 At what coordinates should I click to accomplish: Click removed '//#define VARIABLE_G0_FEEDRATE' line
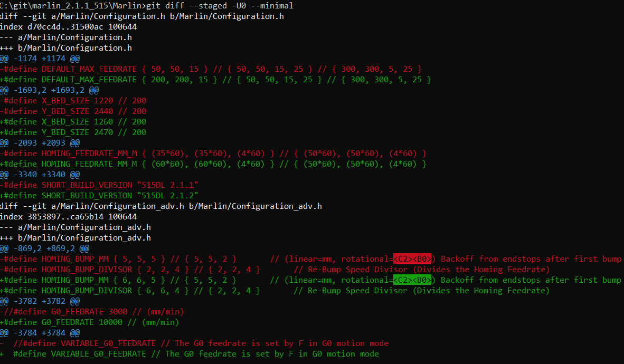(194, 343)
